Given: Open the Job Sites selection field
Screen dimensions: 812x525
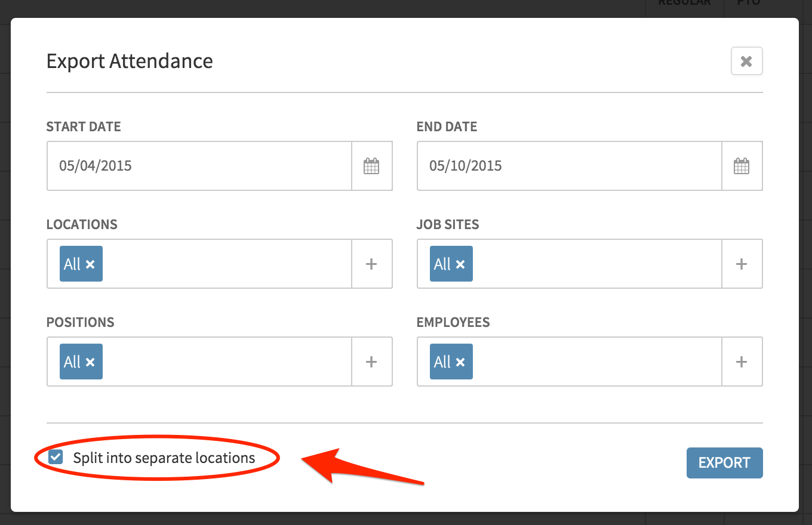Looking at the screenshot, I should click(x=570, y=264).
